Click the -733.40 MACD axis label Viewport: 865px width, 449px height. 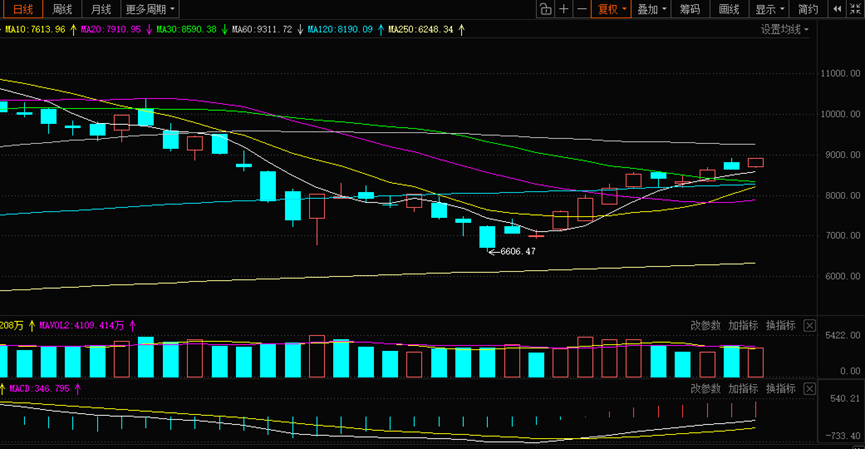tap(842, 436)
